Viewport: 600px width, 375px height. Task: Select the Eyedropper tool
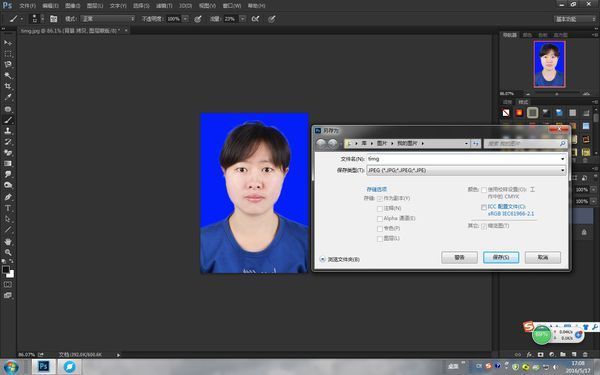click(x=8, y=97)
